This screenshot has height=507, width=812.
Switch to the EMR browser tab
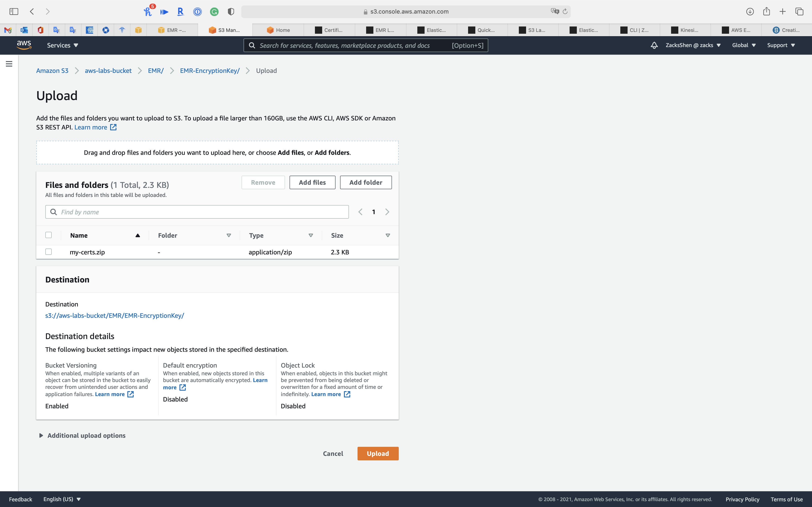click(172, 30)
